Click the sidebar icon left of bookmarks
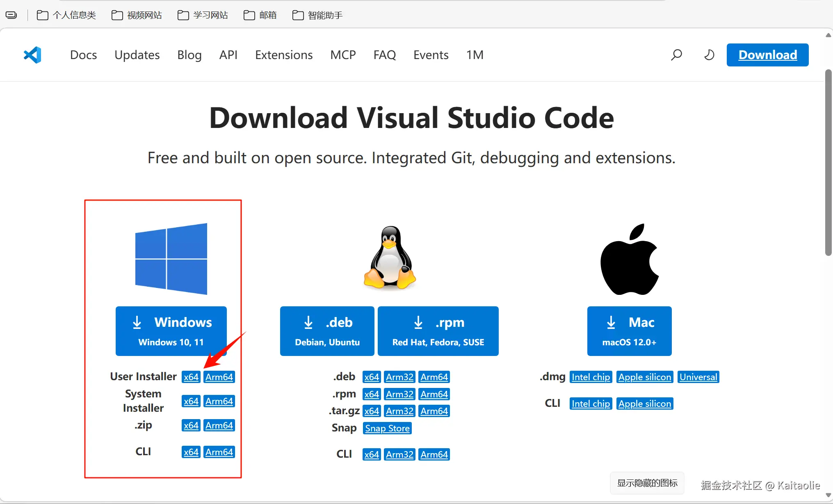The image size is (833, 504). [11, 15]
